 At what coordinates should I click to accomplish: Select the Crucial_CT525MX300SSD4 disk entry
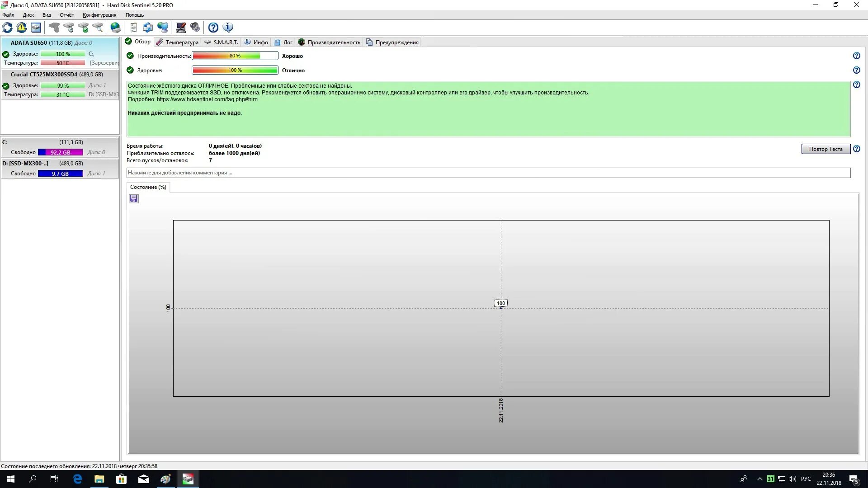[57, 75]
